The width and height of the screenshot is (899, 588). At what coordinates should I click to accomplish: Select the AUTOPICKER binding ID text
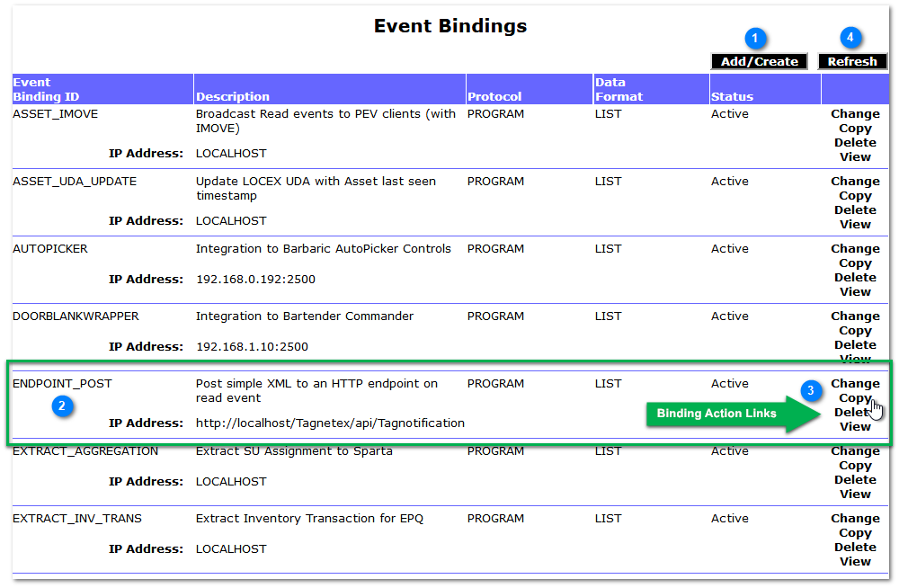tap(49, 248)
